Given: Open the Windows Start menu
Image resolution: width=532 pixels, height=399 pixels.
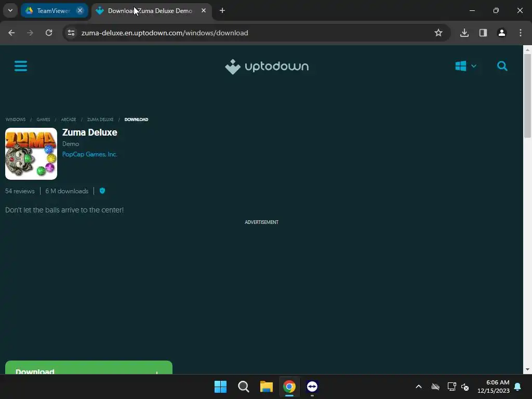Looking at the screenshot, I should pos(220,387).
